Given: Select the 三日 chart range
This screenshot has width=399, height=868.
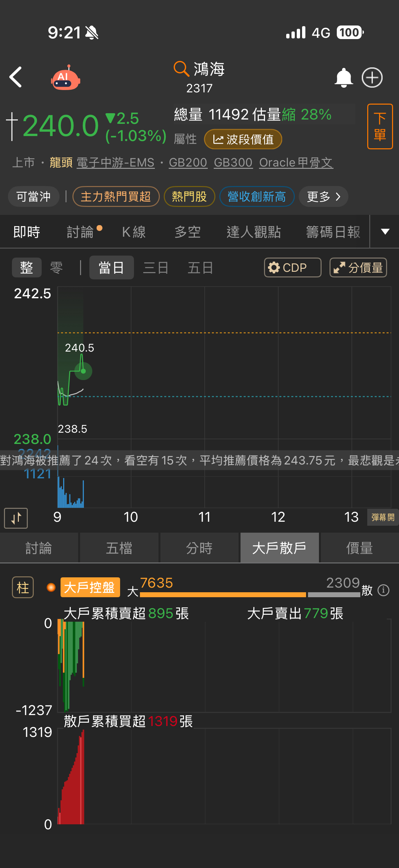Looking at the screenshot, I should 155,268.
